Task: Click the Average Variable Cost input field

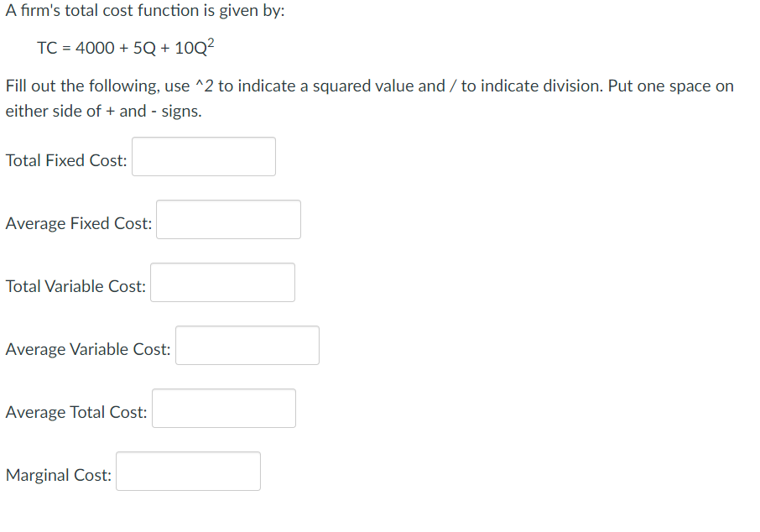Action: tap(247, 345)
